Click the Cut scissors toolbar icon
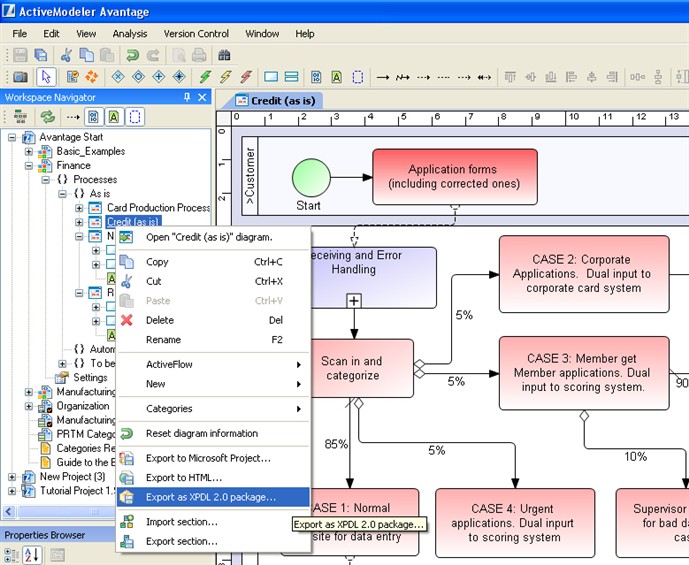The width and height of the screenshot is (689, 565). (x=66, y=55)
